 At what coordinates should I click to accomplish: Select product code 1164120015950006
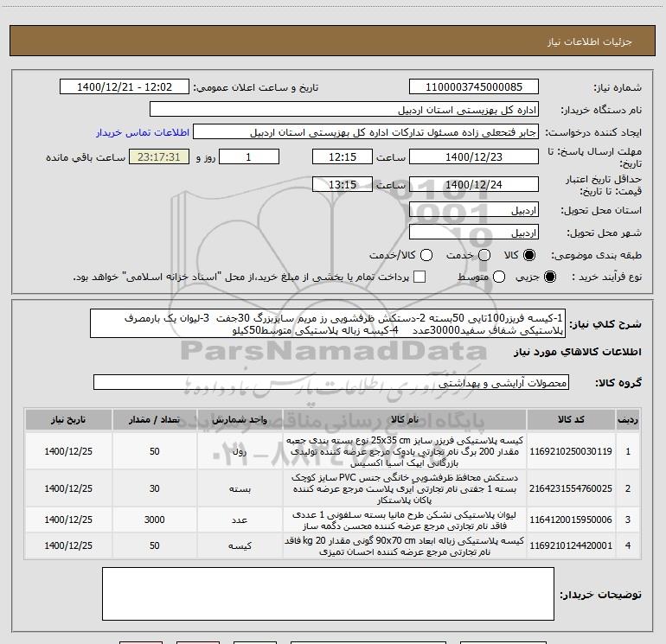click(x=571, y=520)
